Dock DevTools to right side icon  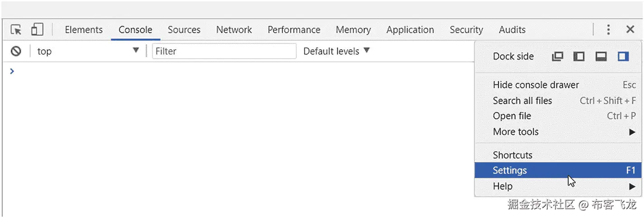(x=623, y=56)
